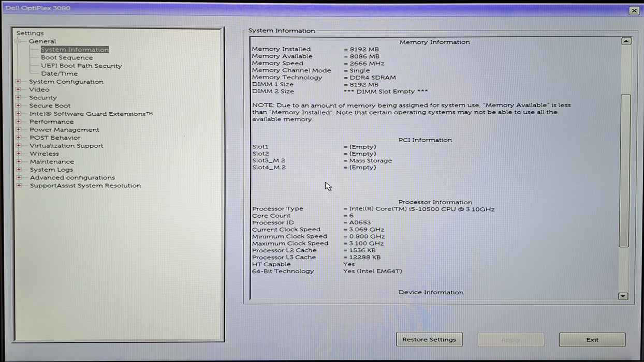The width and height of the screenshot is (644, 362).
Task: Click the Current Clock Speed 3.069 GHz value
Action: tap(363, 230)
